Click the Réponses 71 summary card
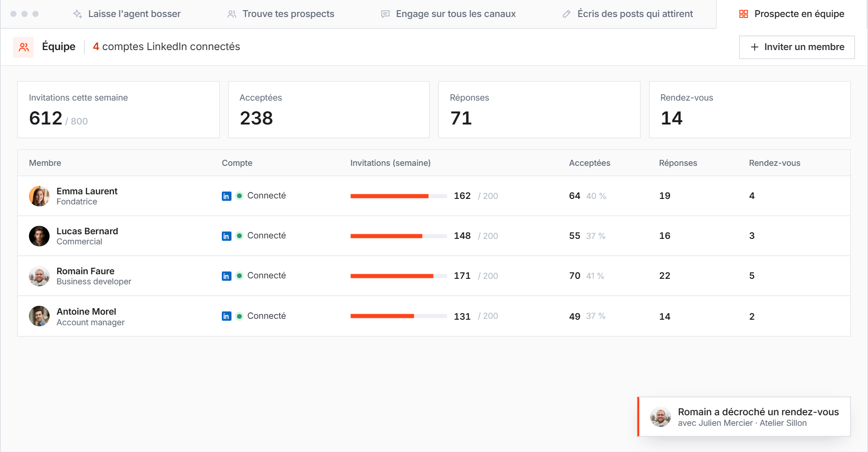Screen dimensions: 868x452 [539, 110]
